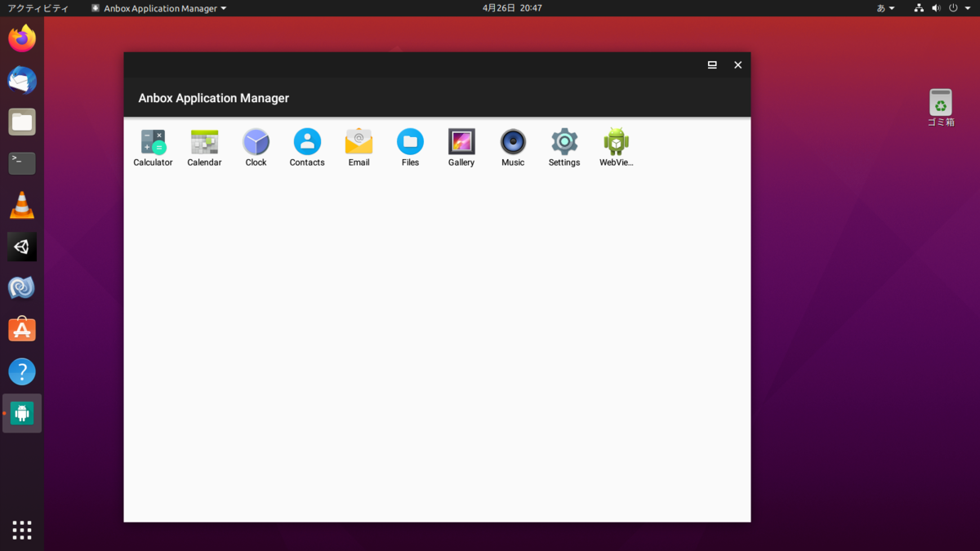980x551 pixels.
Task: Launch Terminal from the dock
Action: click(x=22, y=163)
